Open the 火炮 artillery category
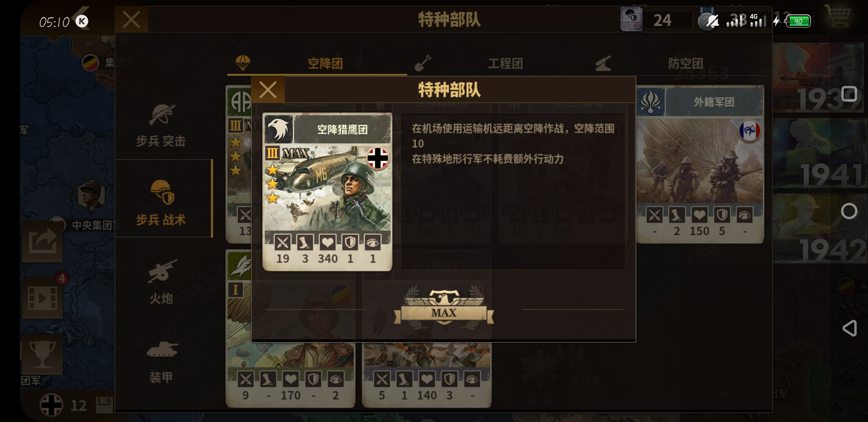This screenshot has height=422, width=868. click(x=161, y=281)
